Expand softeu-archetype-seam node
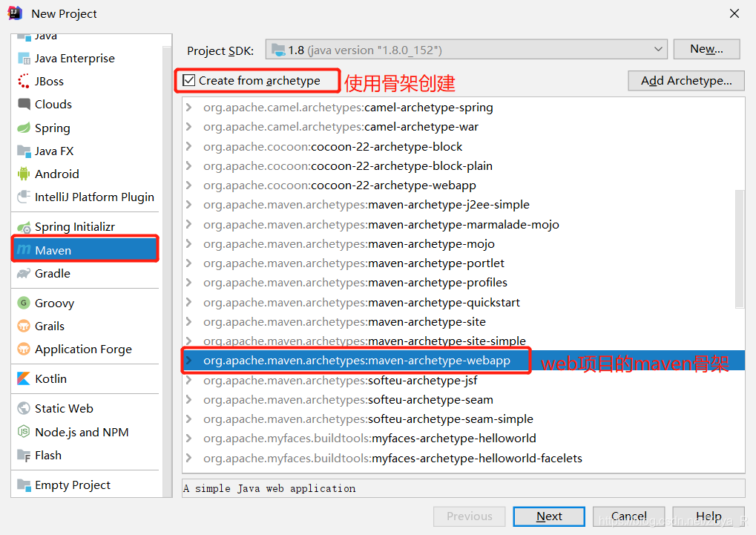The width and height of the screenshot is (756, 535). 189,399
